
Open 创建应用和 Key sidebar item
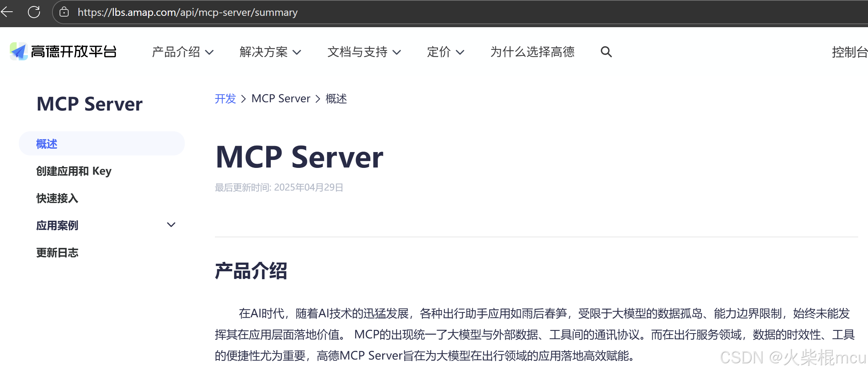coord(74,171)
